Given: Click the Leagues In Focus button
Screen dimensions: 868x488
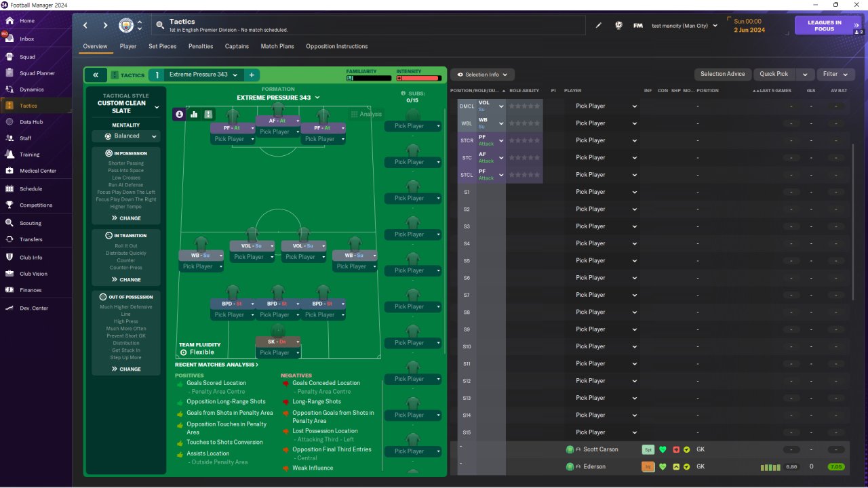Looking at the screenshot, I should point(829,26).
